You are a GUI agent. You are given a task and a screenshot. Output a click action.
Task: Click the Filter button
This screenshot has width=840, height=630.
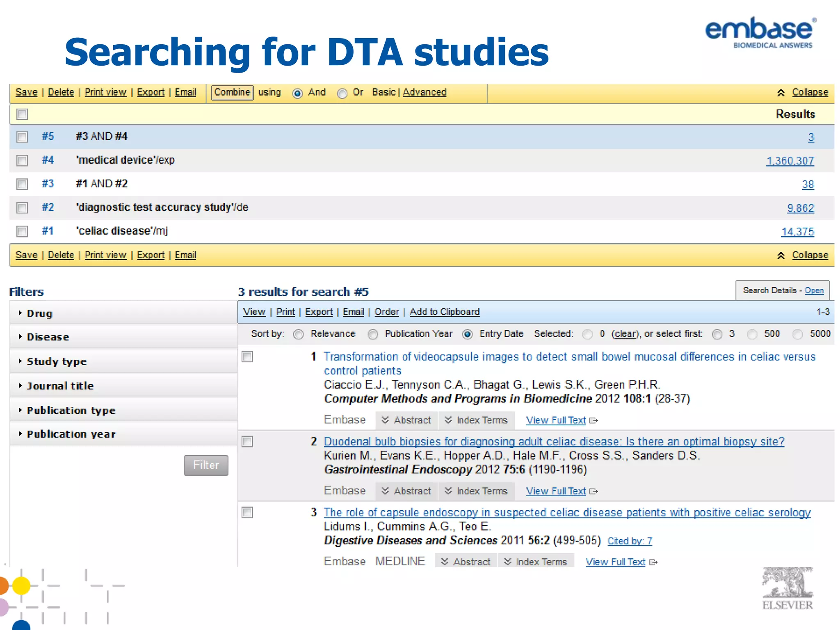[x=206, y=466]
